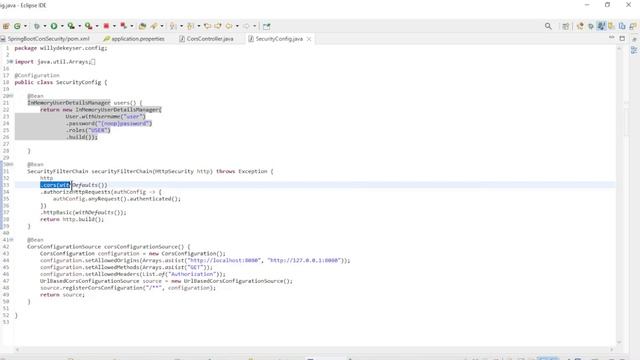This screenshot has width=640, height=360.
Task: Click the red disconnect/relaunch icon
Action: [123, 26]
